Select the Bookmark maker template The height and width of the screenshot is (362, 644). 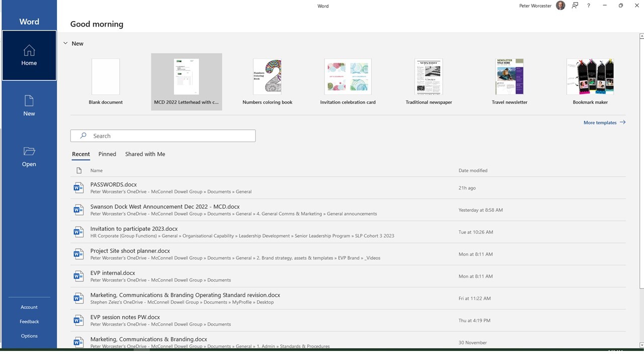590,81
